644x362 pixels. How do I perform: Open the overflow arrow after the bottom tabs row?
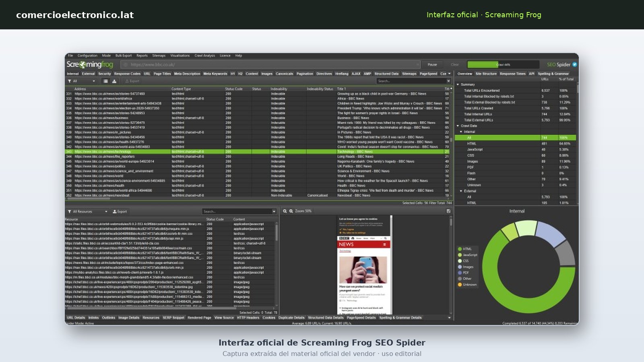(x=450, y=318)
